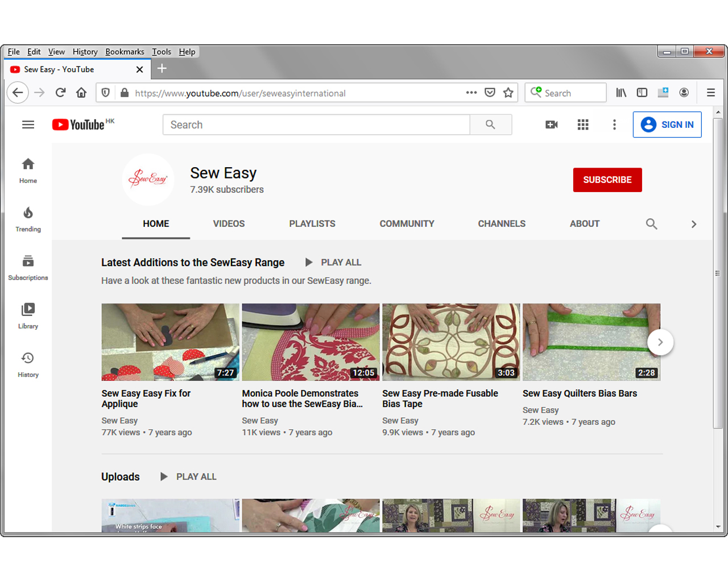Focus the YouTube search input field
This screenshot has height=582, width=728.
pos(316,124)
